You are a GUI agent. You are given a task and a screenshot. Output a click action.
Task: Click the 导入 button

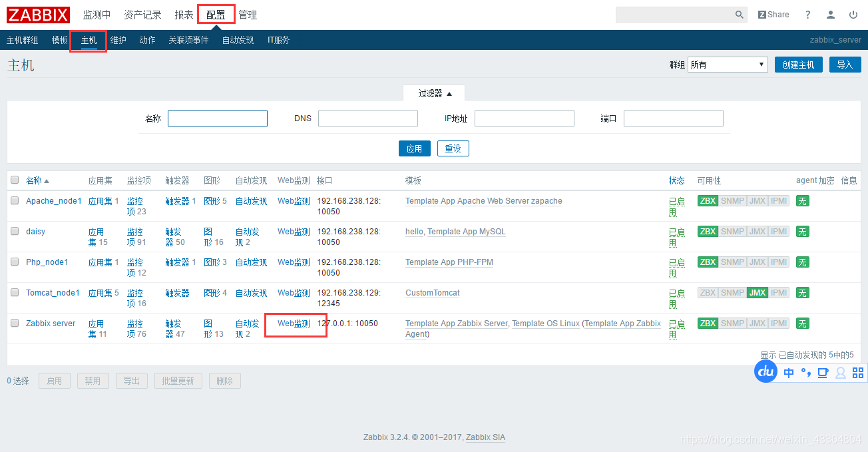(x=845, y=65)
